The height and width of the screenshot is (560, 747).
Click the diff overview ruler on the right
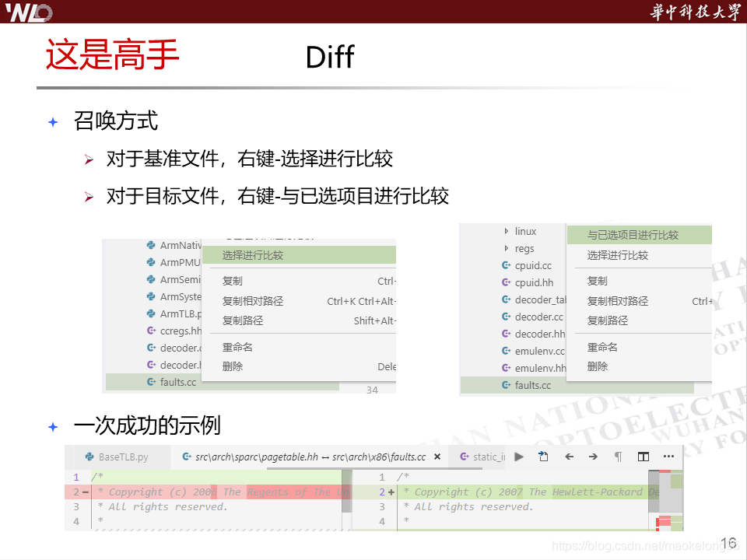coord(671,500)
